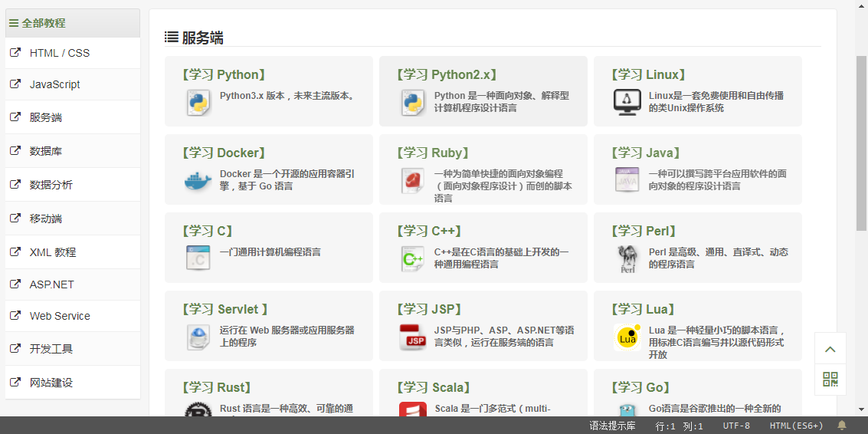Click the external-link icon beside HTML / CSS
The image size is (868, 434).
point(15,53)
